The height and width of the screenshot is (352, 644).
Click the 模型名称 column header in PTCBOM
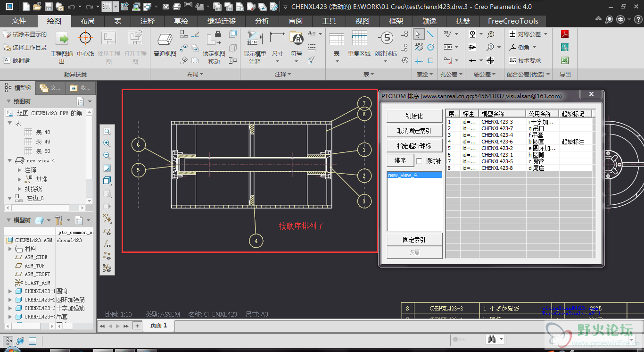(x=503, y=114)
